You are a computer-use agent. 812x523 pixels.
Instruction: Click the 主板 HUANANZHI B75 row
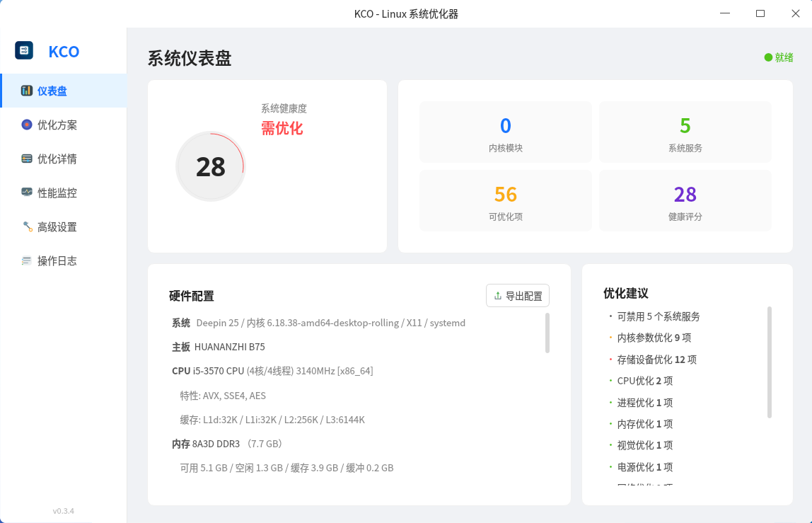pos(219,347)
